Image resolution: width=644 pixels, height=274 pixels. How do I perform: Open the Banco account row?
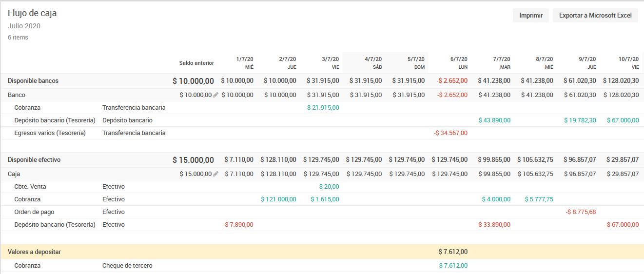pyautogui.click(x=322, y=95)
